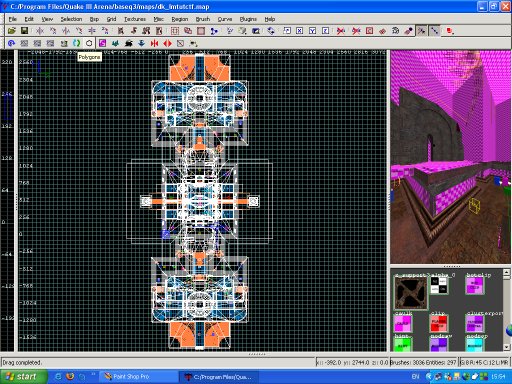Click the blue down-arrow patch icon
This screenshot has height=384, width=512.
click(141, 43)
